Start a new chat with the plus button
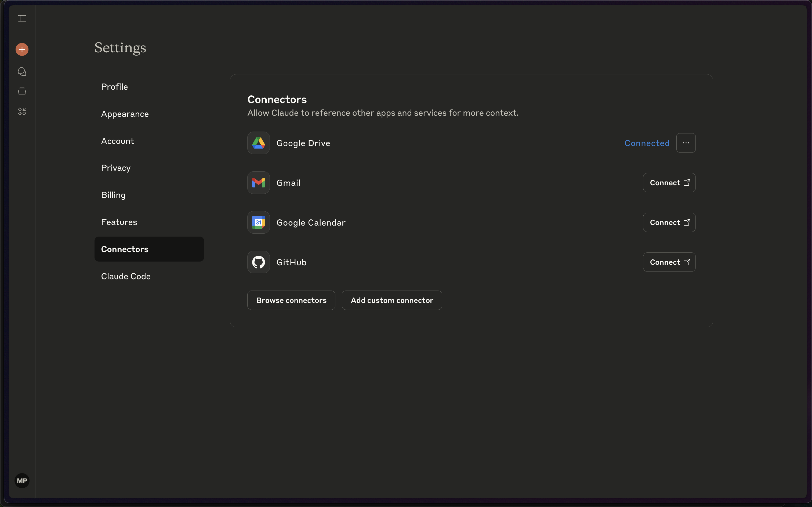812x507 pixels. coord(22,50)
